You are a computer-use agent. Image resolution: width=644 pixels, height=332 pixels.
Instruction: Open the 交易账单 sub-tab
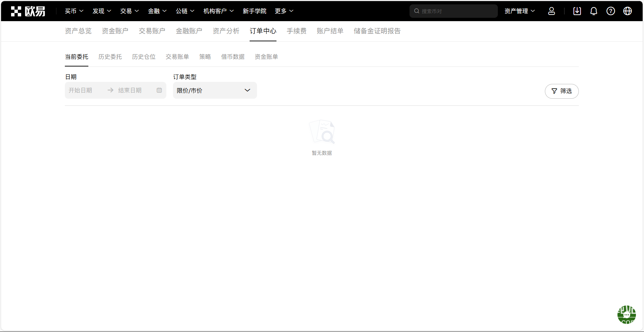tap(177, 57)
